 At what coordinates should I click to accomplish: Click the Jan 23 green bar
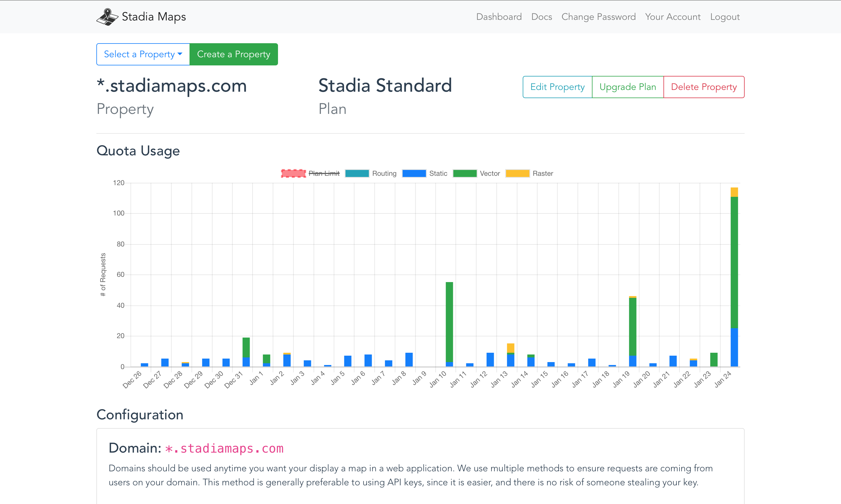[x=714, y=360]
